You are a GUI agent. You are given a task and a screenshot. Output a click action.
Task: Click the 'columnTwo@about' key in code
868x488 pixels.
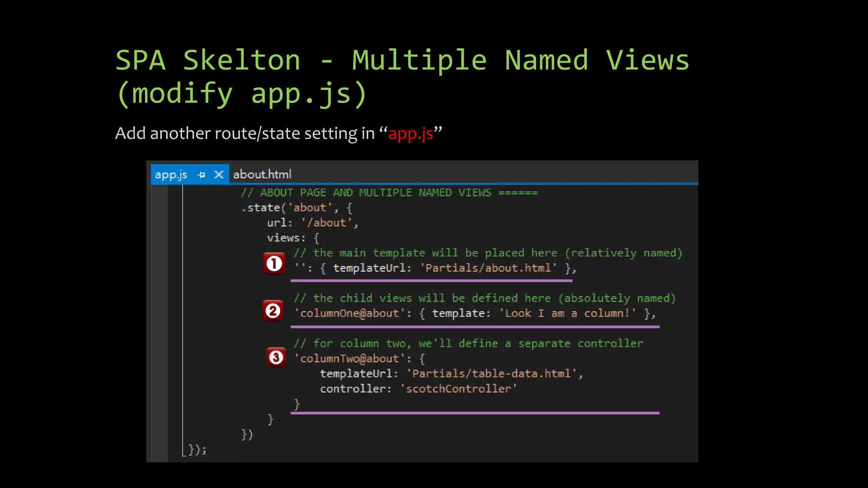(x=350, y=359)
